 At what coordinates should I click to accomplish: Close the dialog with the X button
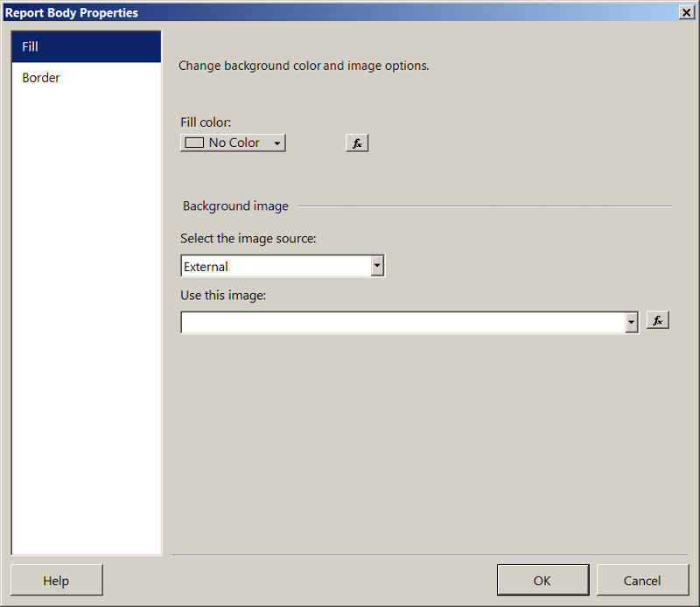[687, 12]
